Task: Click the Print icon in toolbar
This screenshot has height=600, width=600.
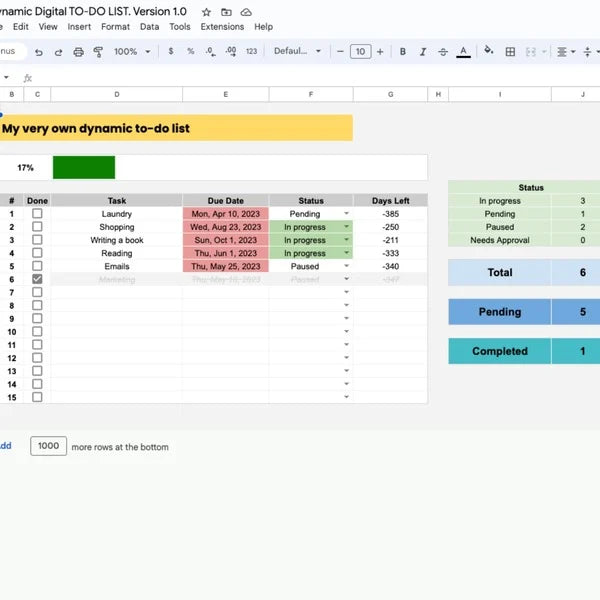Action: click(x=77, y=51)
